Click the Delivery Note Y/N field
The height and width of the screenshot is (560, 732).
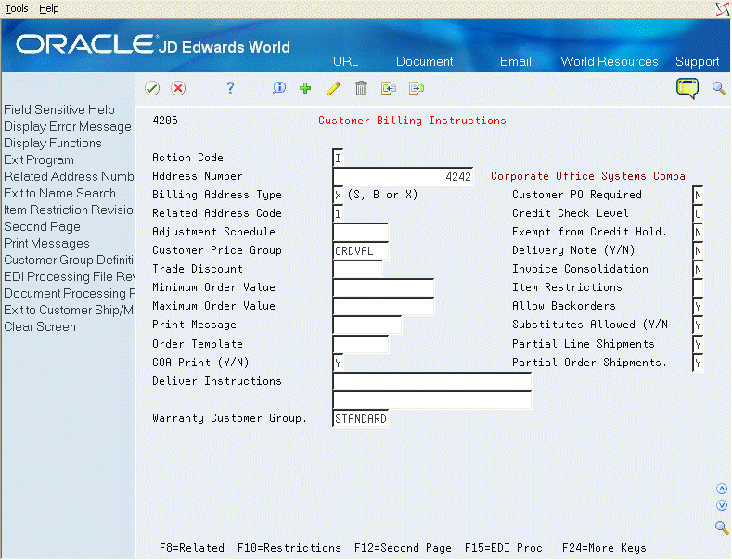(698, 251)
